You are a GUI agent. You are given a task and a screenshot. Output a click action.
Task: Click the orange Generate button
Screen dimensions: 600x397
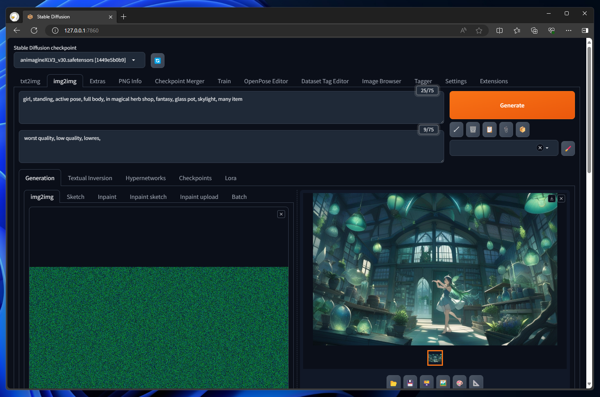[x=512, y=105]
